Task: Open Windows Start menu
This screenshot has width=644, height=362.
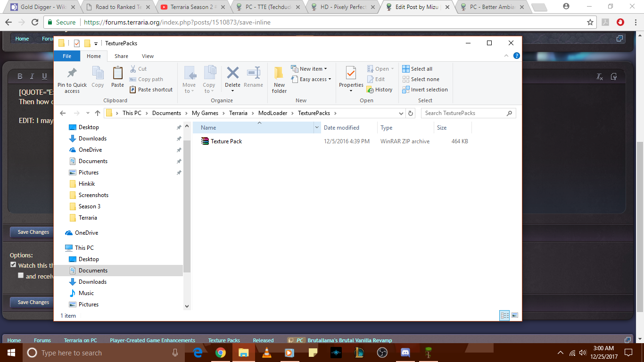Action: (11, 353)
